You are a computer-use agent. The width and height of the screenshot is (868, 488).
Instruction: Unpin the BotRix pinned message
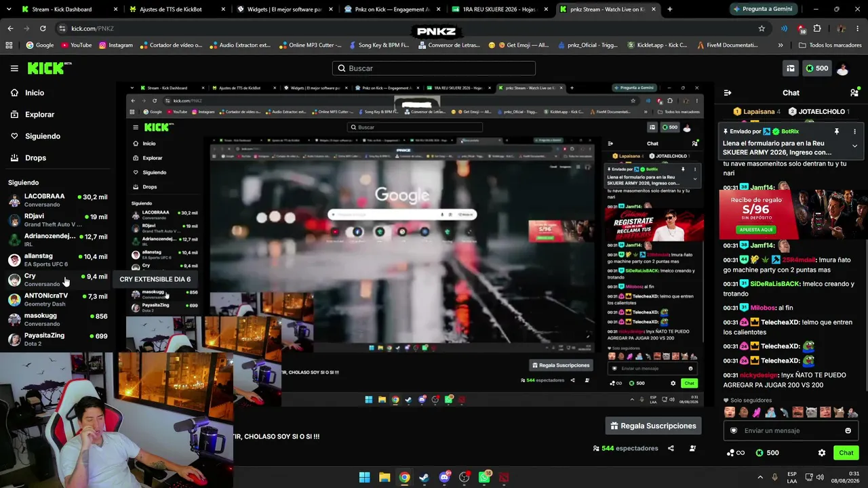point(837,131)
